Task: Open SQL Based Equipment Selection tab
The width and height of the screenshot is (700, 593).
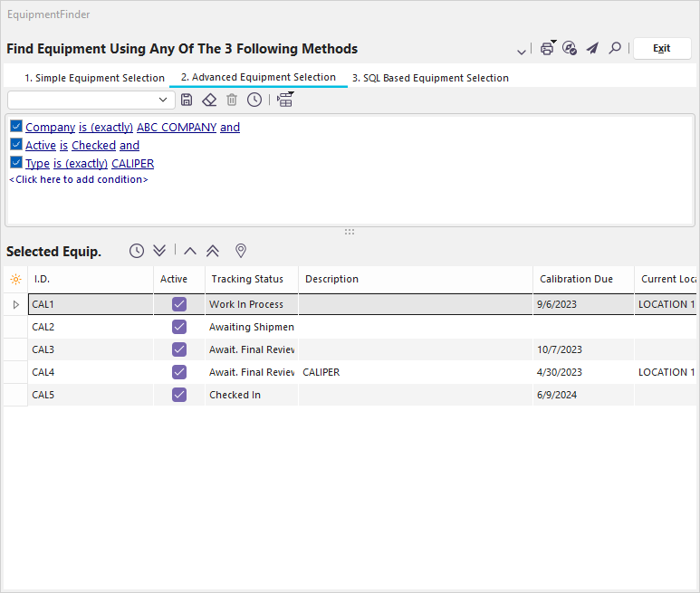Action: (430, 78)
